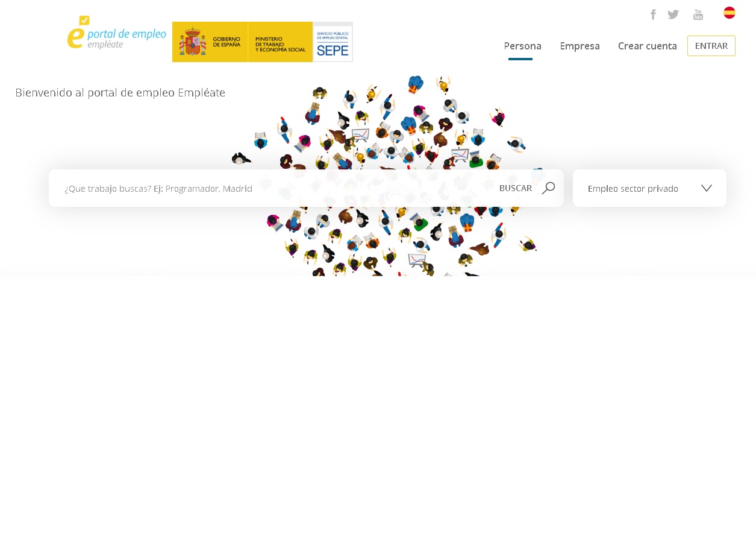Click the magnifying glass search icon

pyautogui.click(x=548, y=188)
